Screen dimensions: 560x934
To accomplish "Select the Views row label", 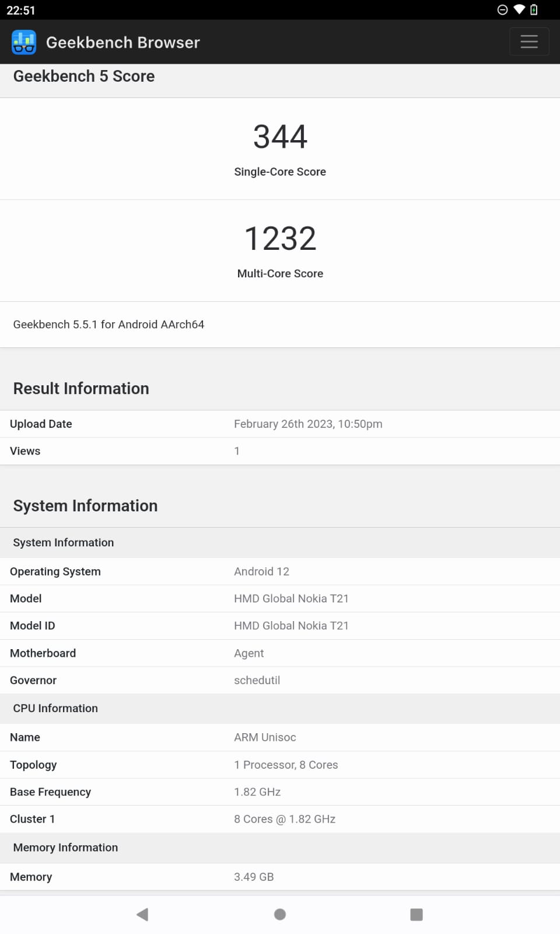I will [25, 451].
